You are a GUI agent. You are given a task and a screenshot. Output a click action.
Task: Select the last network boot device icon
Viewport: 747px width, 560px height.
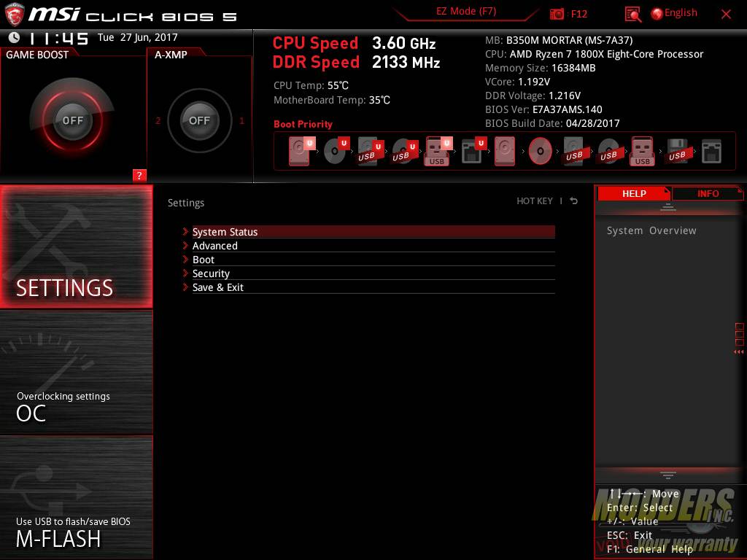711,152
